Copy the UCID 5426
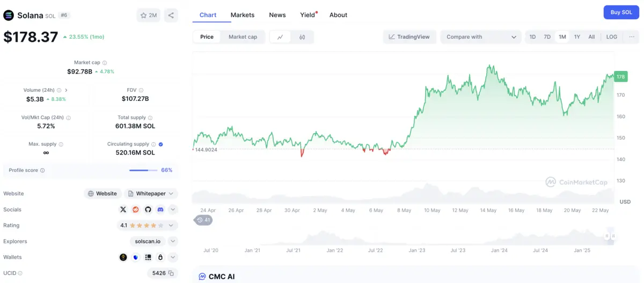This screenshot has width=644, height=283. click(x=171, y=273)
